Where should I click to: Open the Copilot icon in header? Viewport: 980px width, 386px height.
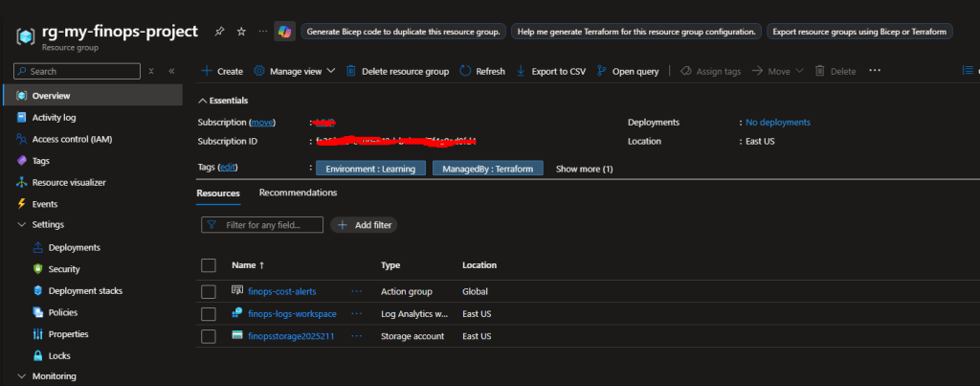click(284, 32)
